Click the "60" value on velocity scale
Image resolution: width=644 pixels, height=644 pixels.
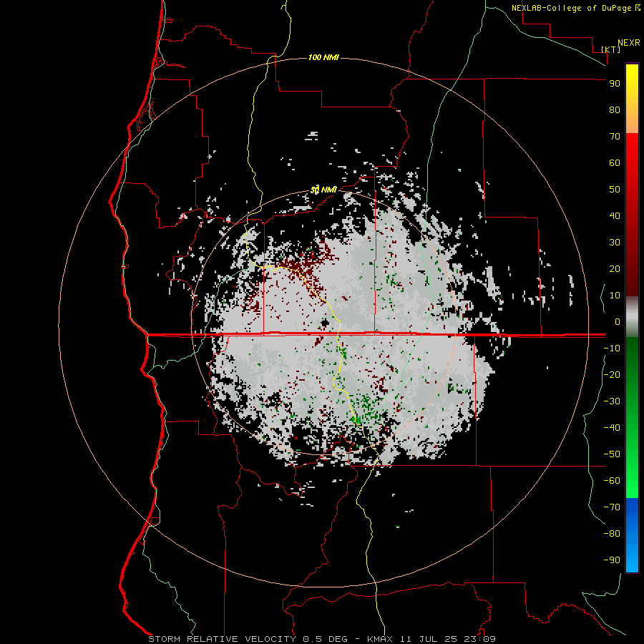point(615,163)
